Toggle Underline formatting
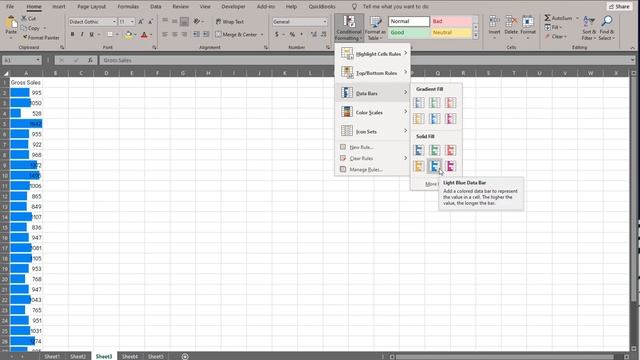The width and height of the screenshot is (640, 360). 91,35
